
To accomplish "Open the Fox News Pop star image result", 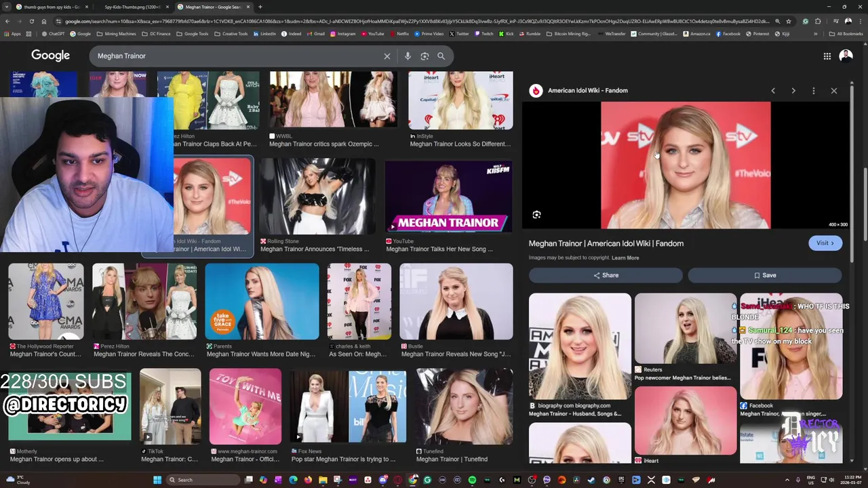I will coord(349,407).
